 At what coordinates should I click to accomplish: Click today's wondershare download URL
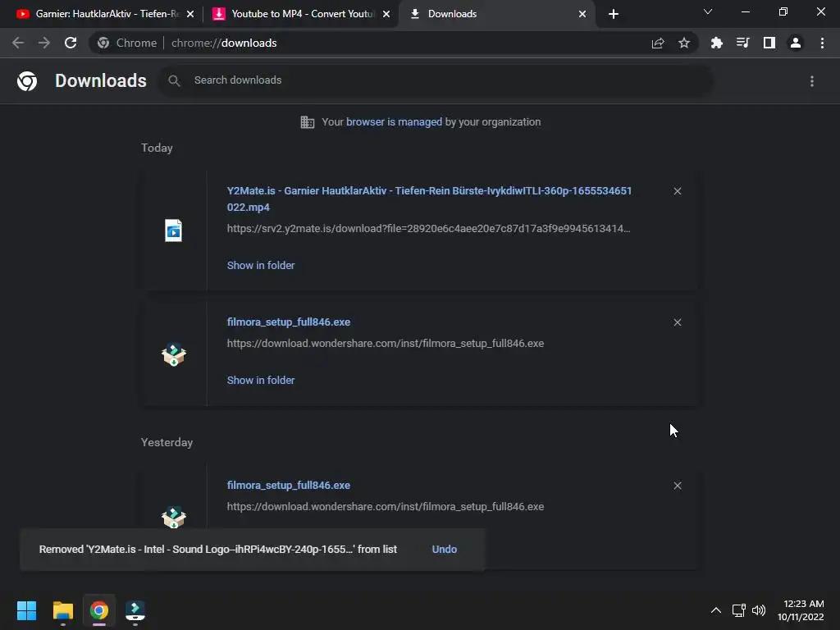pos(386,344)
